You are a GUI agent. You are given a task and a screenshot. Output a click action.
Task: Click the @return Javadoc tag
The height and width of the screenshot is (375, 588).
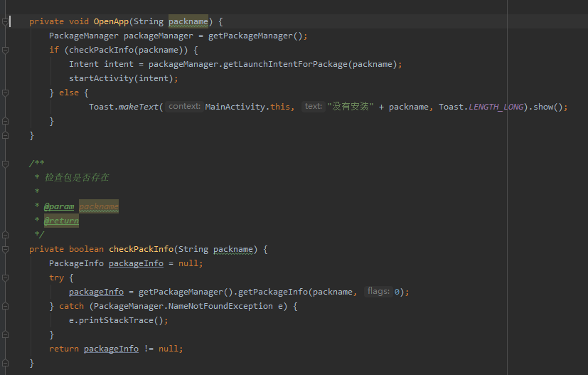[61, 221]
